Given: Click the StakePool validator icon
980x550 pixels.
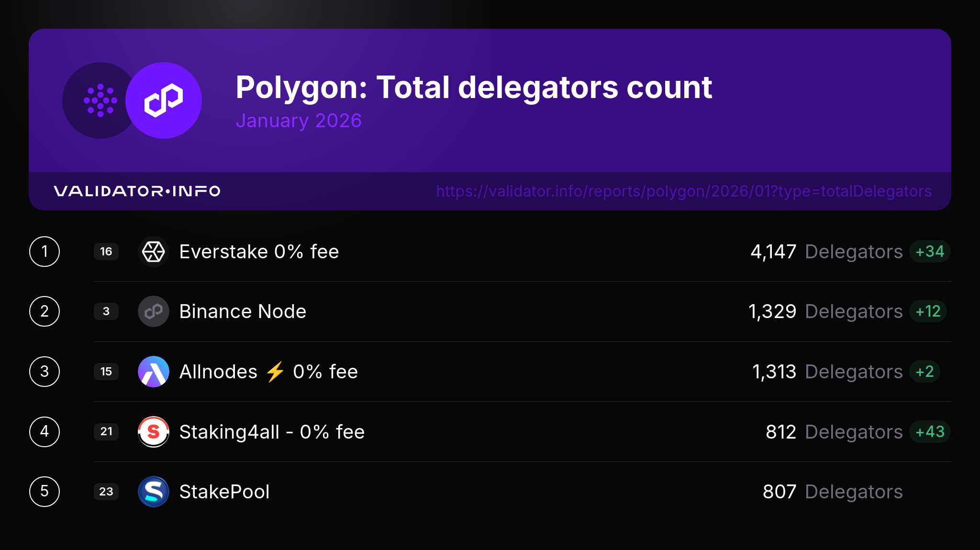Looking at the screenshot, I should [x=154, y=492].
